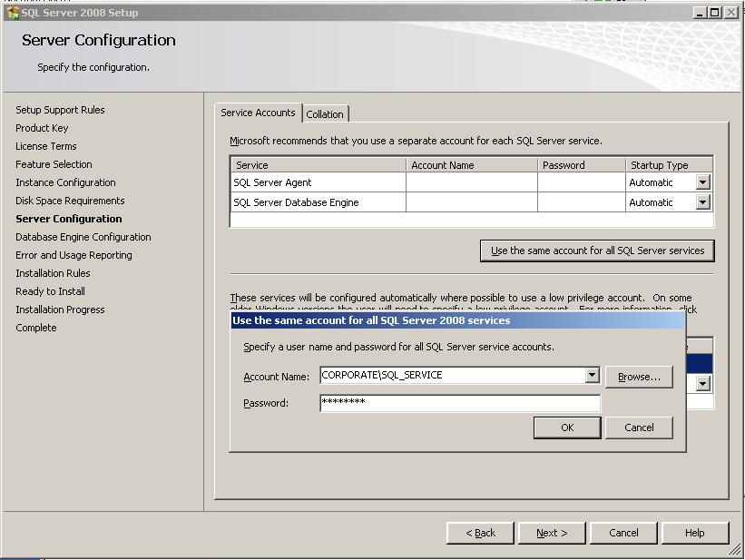745x560 pixels.
Task: Click Installation Progress in the step list
Action: click(x=60, y=309)
